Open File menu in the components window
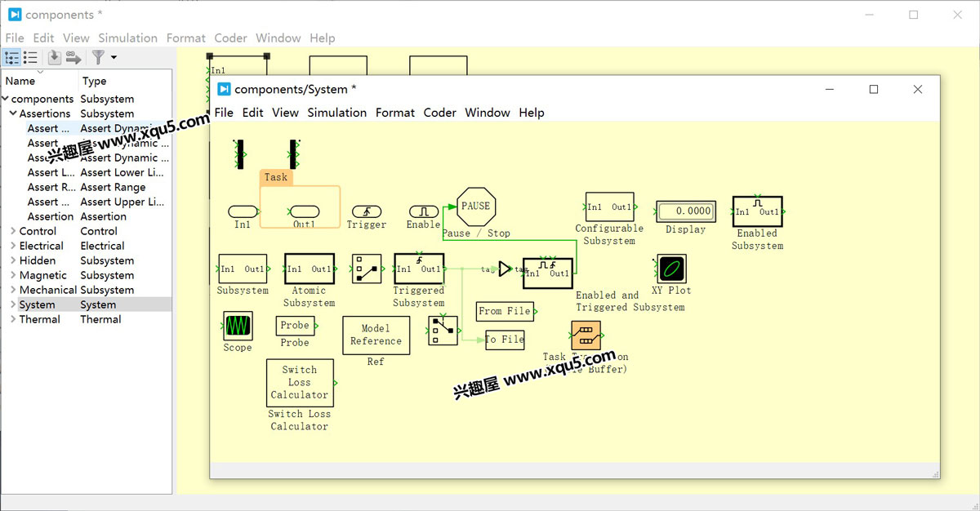The width and height of the screenshot is (980, 511). (15, 38)
